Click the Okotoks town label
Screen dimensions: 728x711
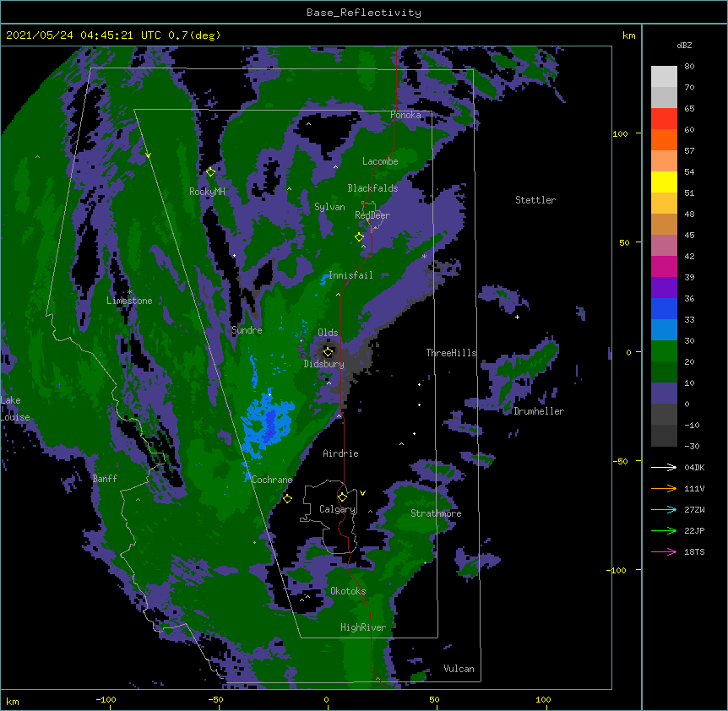[x=348, y=591]
